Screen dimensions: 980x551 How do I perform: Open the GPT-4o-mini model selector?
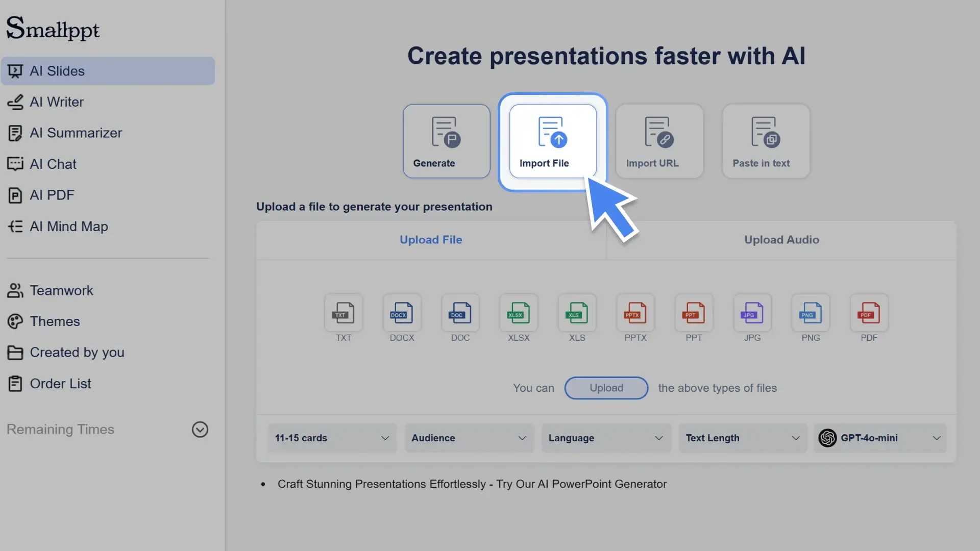coord(879,438)
